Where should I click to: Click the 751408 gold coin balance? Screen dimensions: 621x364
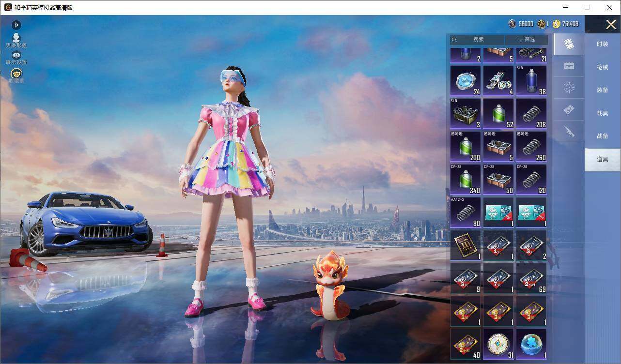[565, 24]
